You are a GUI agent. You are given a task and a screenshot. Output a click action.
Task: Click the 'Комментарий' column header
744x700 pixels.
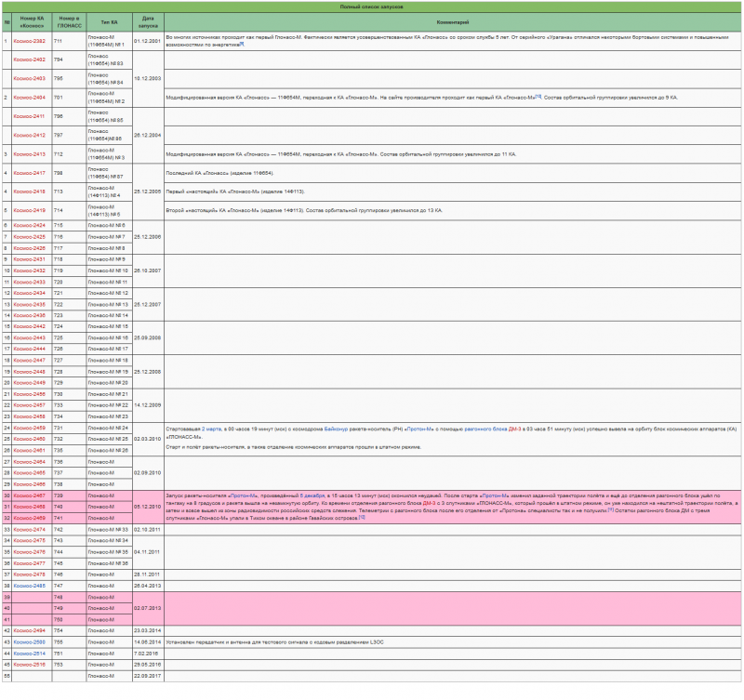click(452, 20)
